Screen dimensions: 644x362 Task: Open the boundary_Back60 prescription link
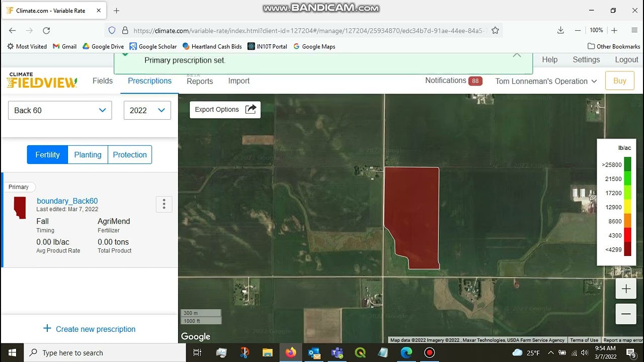(67, 201)
